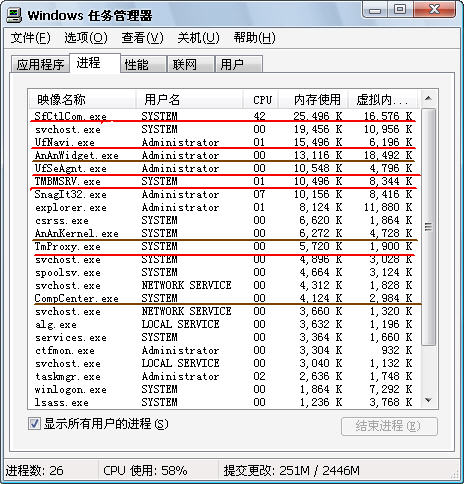This screenshot has height=484, width=464.
Task: Select the UfNavi.exe process
Action: click(x=224, y=142)
